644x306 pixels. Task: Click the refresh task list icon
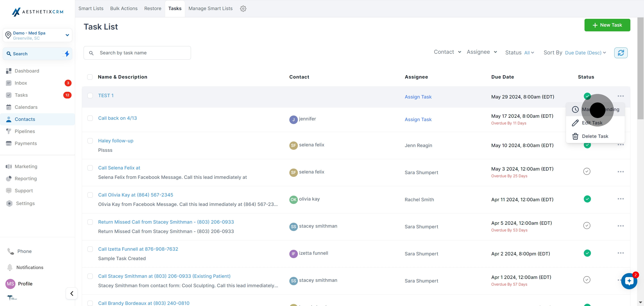coord(621,53)
